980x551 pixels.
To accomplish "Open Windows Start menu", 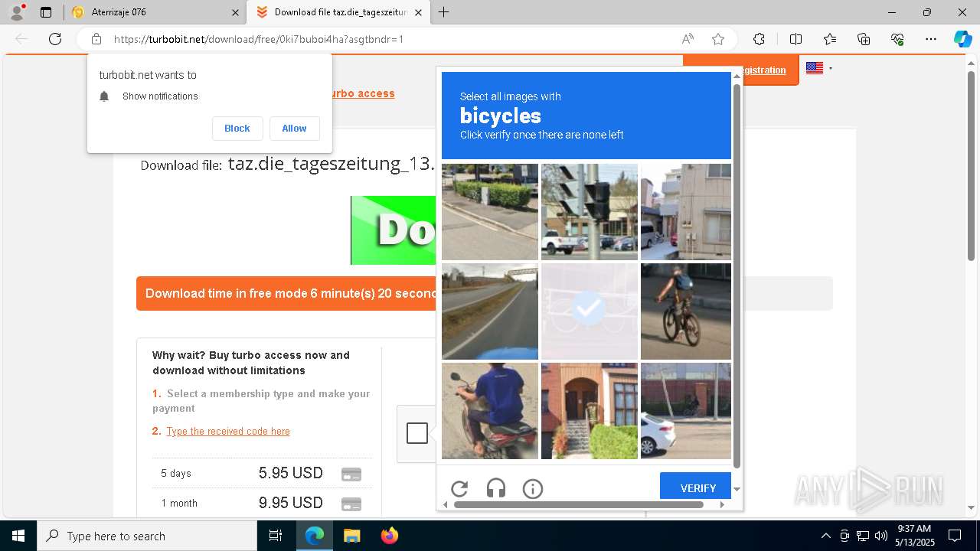I will point(18,536).
